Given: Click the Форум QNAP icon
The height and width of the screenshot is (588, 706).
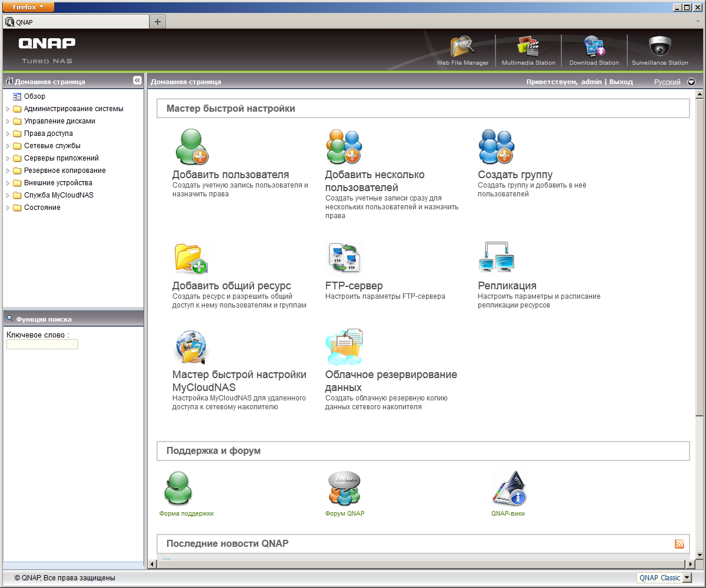Looking at the screenshot, I should coord(344,488).
